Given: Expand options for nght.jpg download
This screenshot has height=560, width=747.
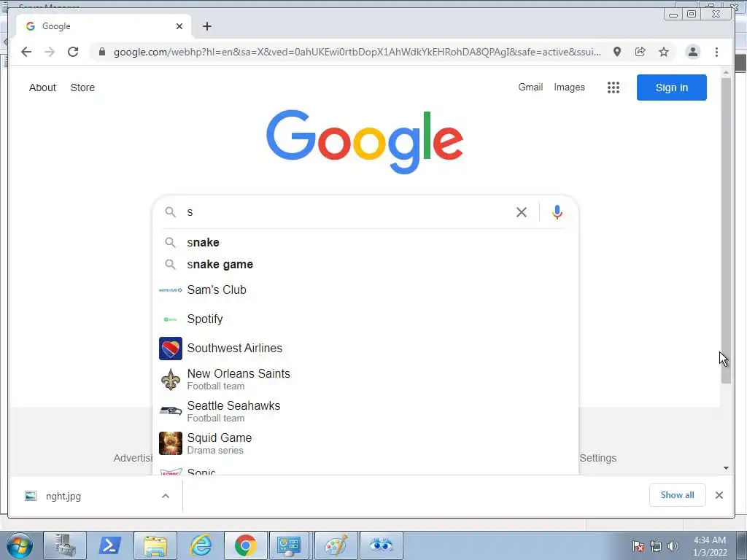Looking at the screenshot, I should pos(166,496).
